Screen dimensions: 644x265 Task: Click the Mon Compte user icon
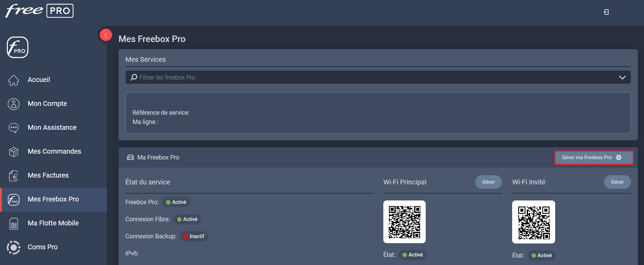tap(14, 104)
